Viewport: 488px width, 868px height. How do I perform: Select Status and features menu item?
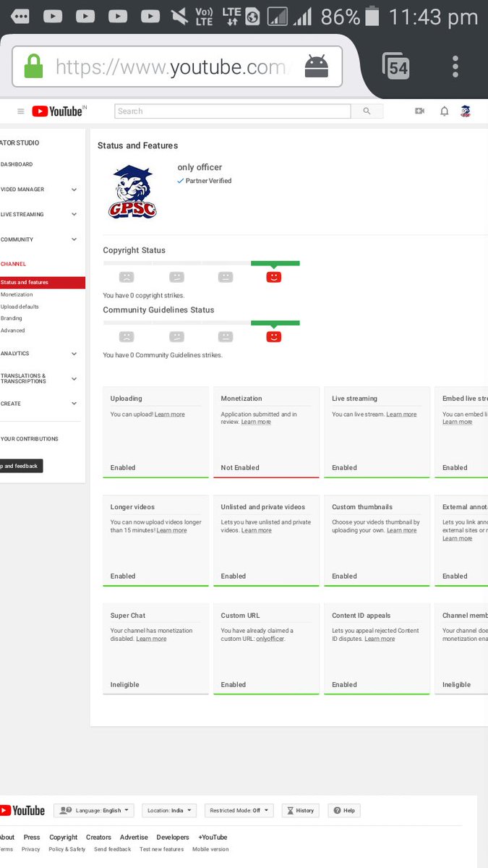[x=43, y=283]
